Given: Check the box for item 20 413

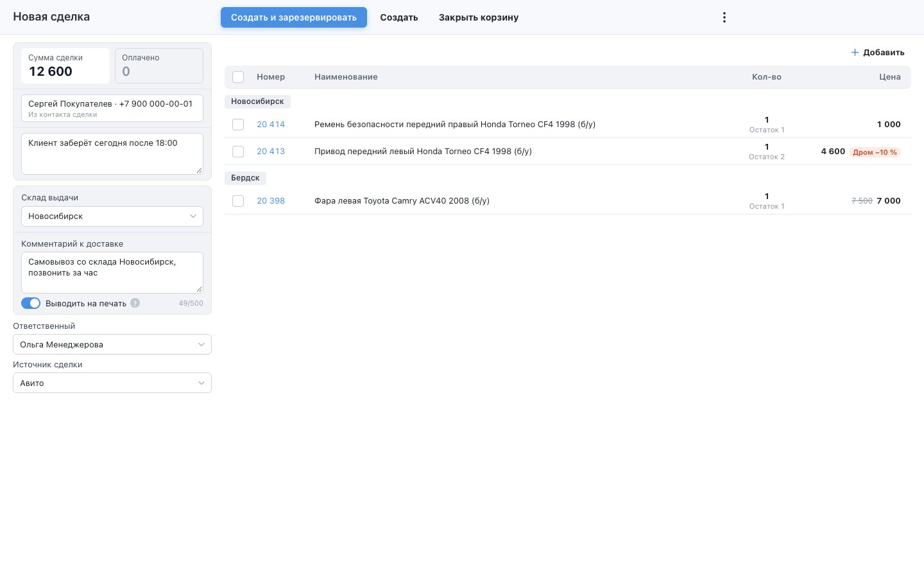Looking at the screenshot, I should tap(238, 152).
